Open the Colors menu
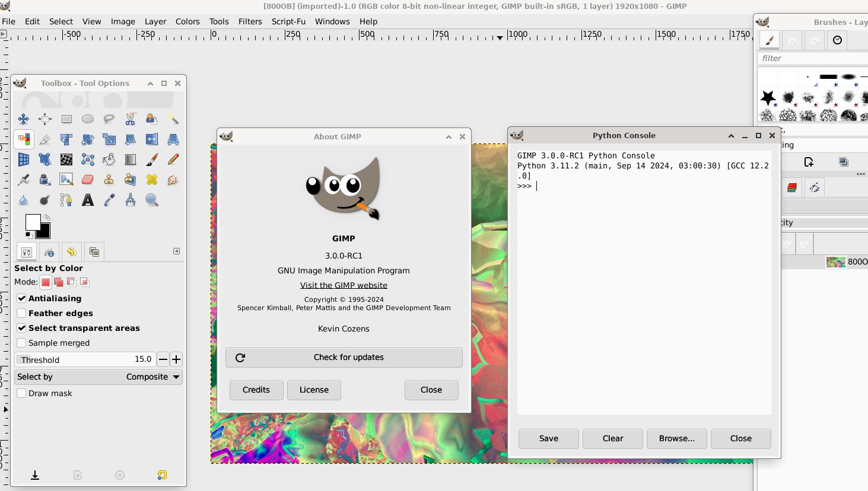The image size is (868, 491). (x=187, y=21)
